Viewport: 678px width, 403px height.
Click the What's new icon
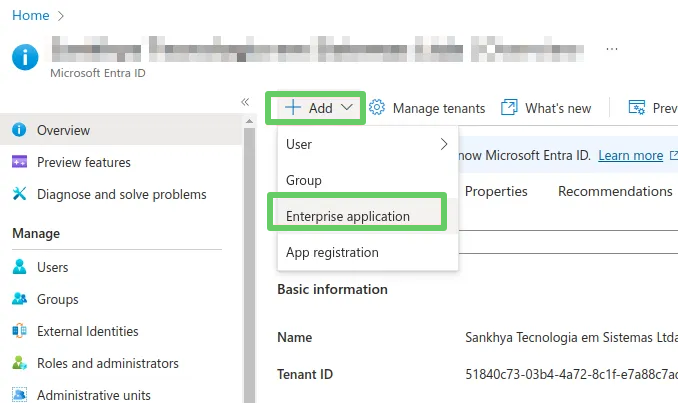click(509, 107)
